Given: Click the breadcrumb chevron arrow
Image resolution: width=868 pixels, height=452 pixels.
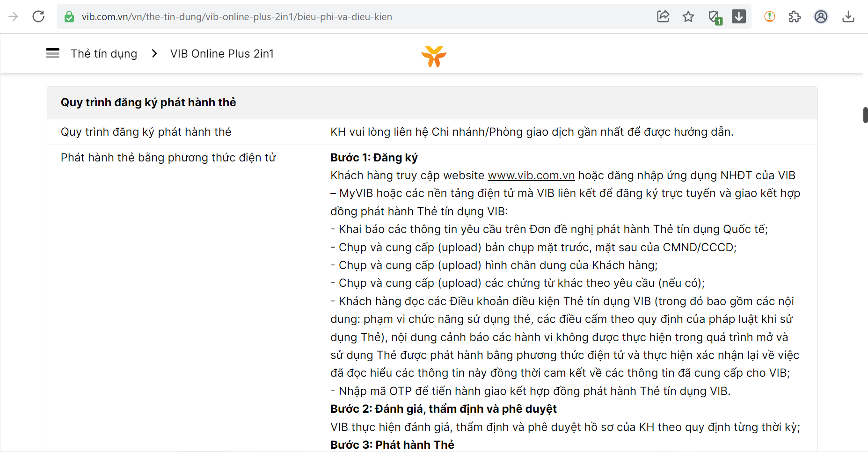Looking at the screenshot, I should point(154,54).
